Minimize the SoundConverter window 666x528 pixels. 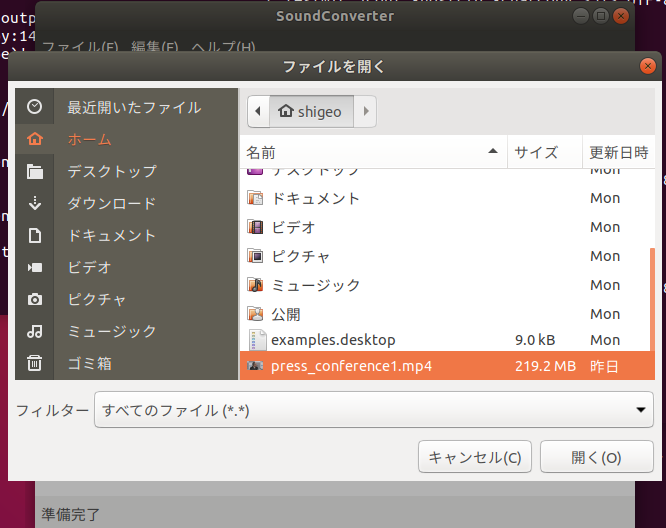[581, 17]
